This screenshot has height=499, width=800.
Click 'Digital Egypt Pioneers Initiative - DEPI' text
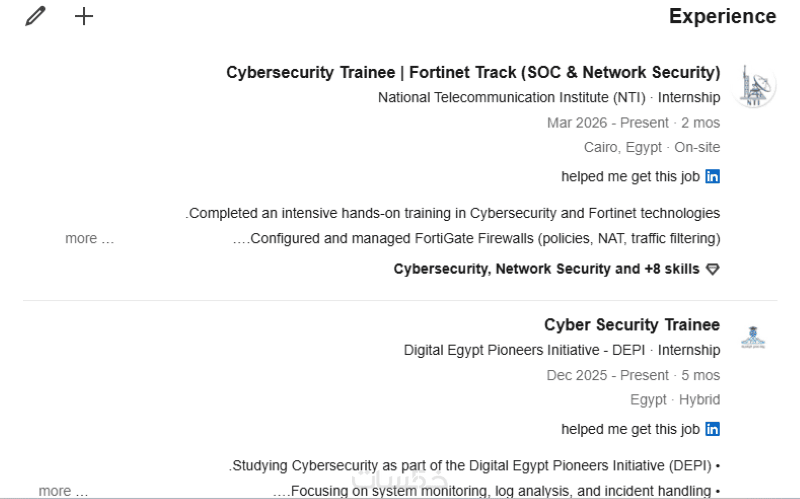[524, 350]
